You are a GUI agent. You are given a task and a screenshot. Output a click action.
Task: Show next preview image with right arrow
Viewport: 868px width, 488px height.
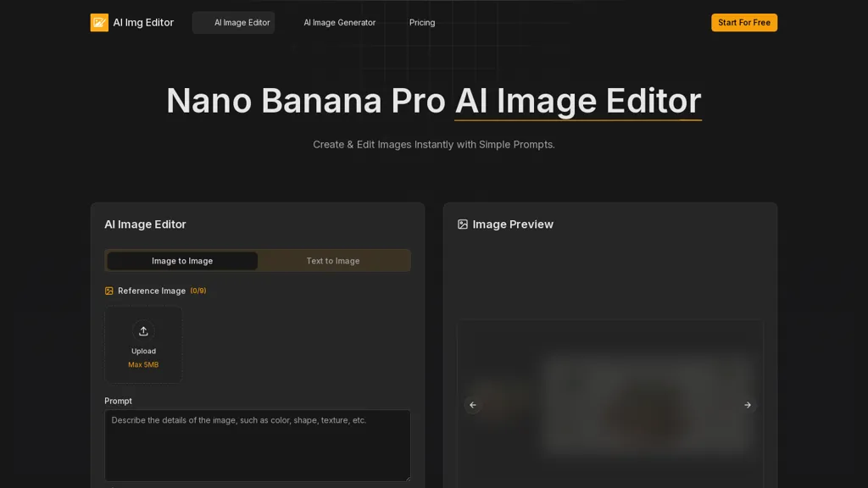pos(748,405)
